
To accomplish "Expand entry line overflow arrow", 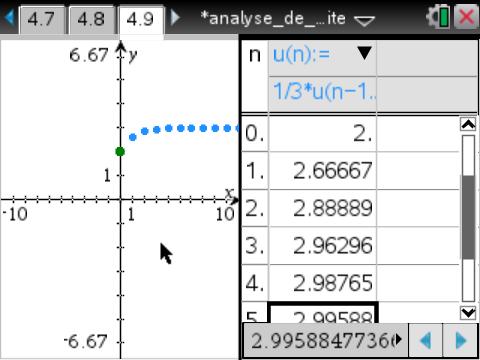I will (398, 340).
